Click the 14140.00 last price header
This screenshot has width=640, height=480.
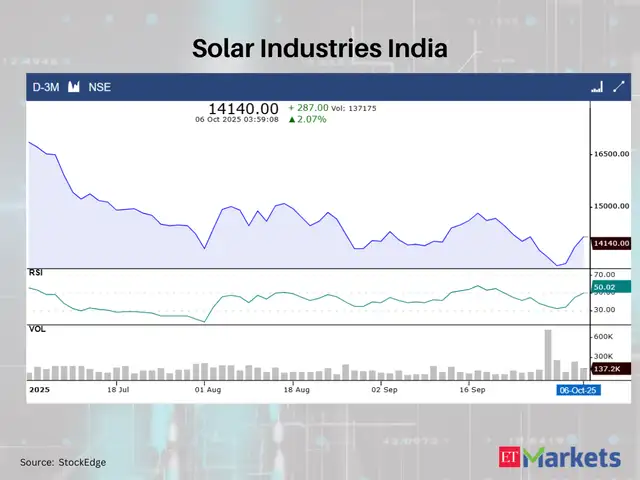coord(242,107)
